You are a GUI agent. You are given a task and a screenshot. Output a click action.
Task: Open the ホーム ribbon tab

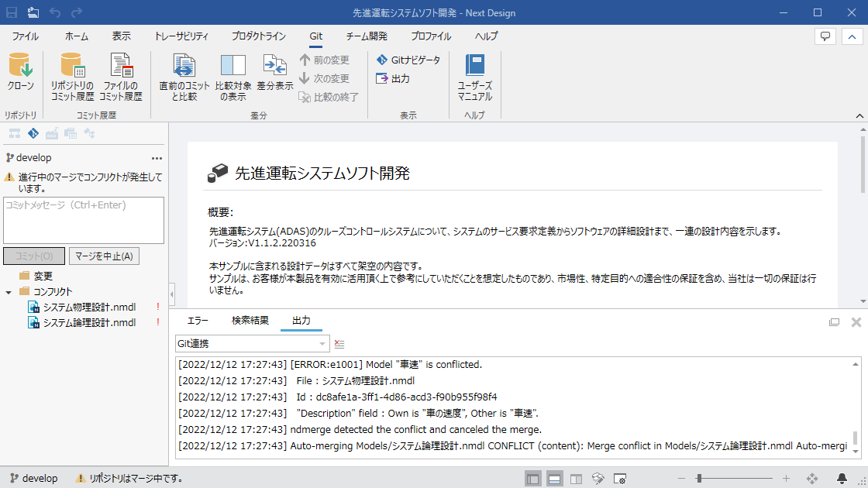(77, 36)
